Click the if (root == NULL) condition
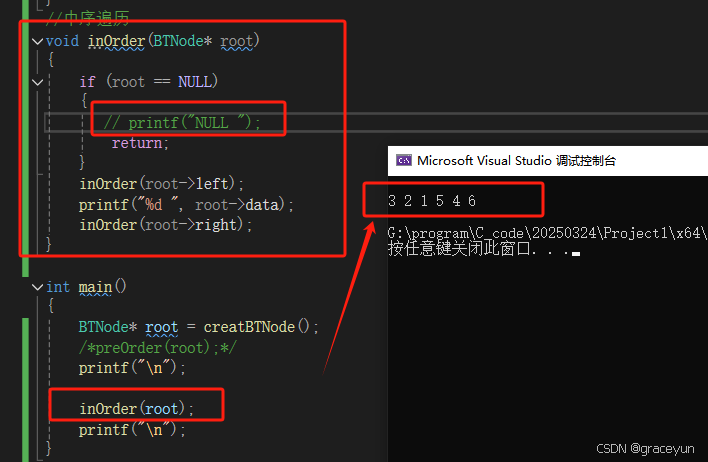The width and height of the screenshot is (708, 462). [149, 82]
